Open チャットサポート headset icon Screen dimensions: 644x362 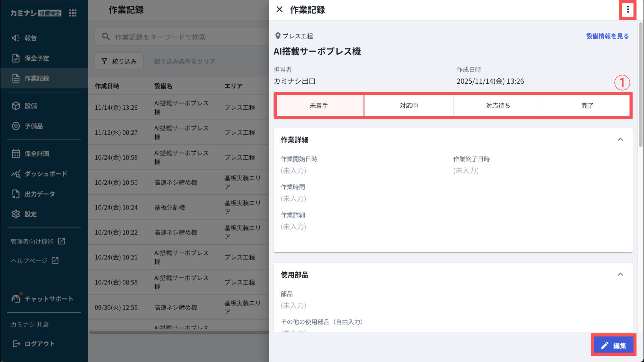[x=16, y=298]
